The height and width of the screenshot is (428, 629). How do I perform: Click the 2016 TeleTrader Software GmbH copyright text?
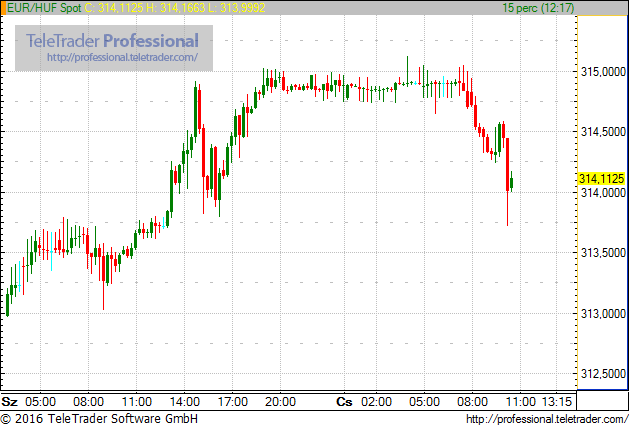click(99, 419)
